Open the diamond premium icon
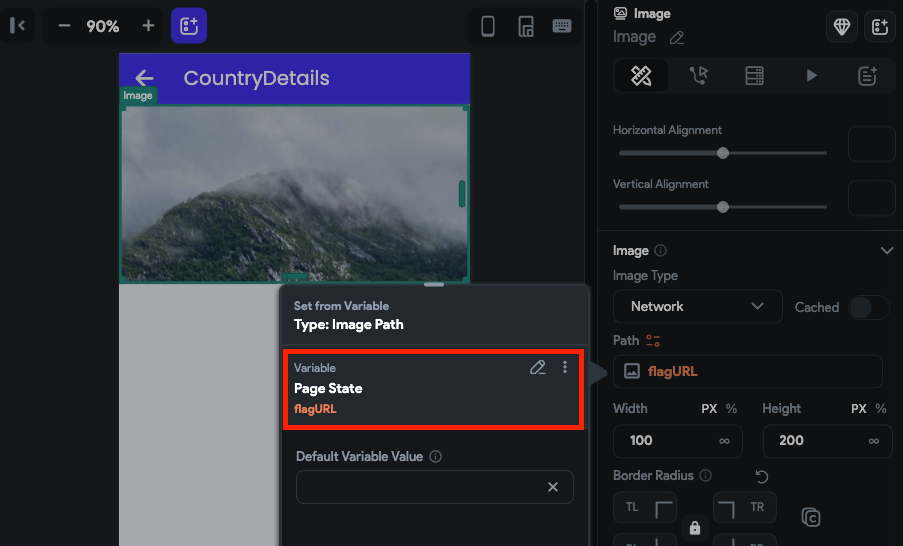 click(x=841, y=26)
